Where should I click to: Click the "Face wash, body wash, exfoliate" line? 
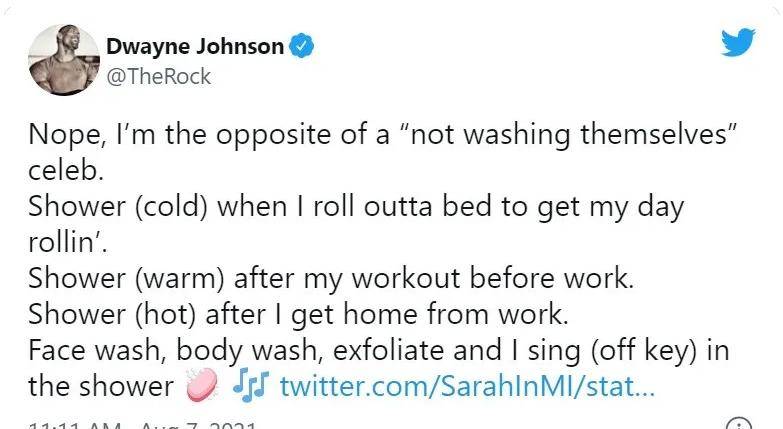click(379, 350)
